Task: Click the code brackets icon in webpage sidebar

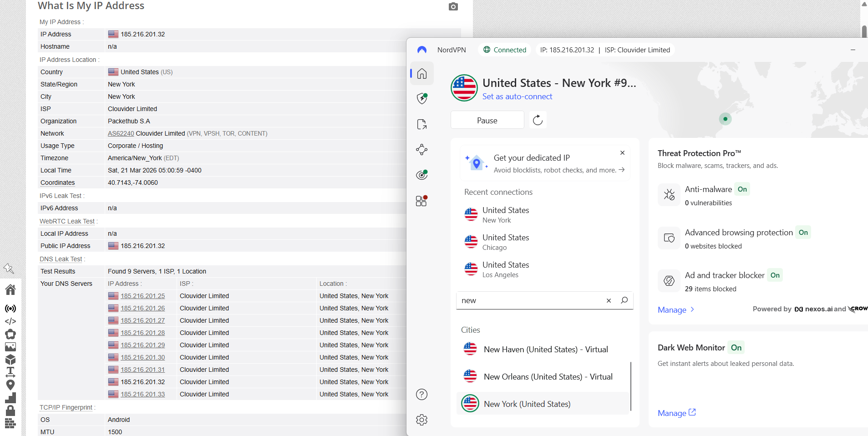Action: 10,321
